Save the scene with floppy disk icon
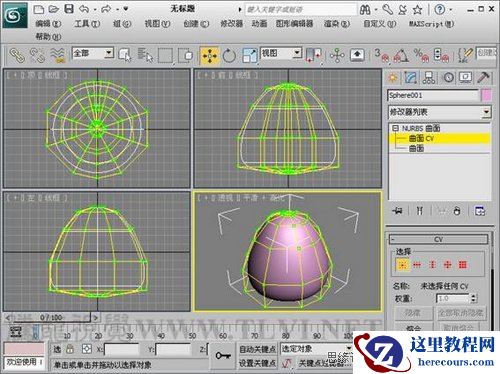500x374 pixels. pyautogui.click(x=69, y=9)
